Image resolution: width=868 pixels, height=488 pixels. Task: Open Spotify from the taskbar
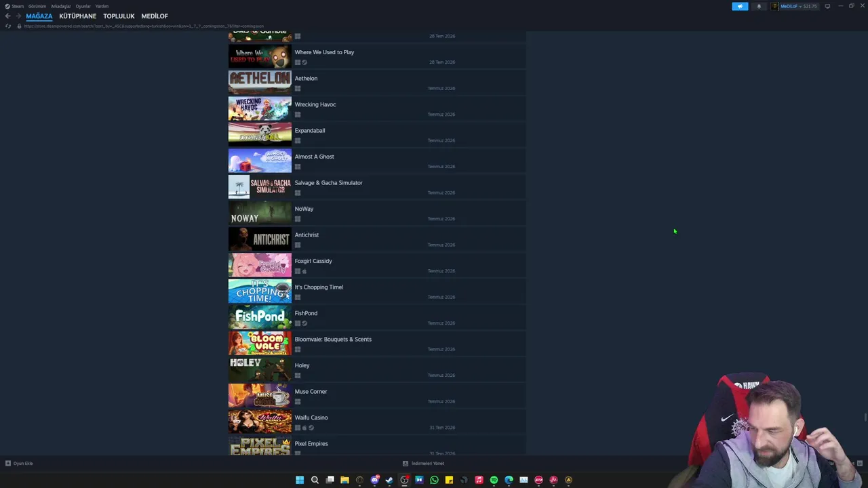click(x=494, y=480)
